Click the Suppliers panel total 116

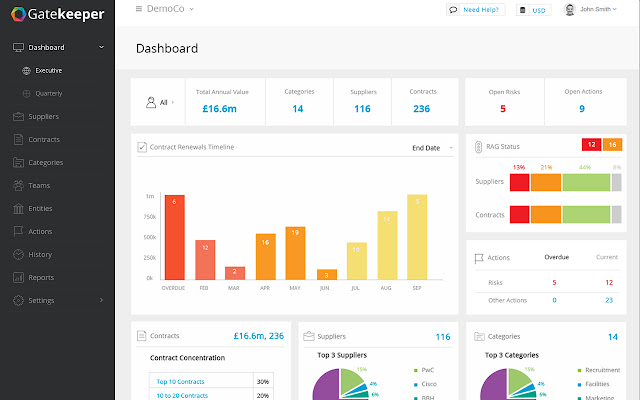(x=443, y=337)
